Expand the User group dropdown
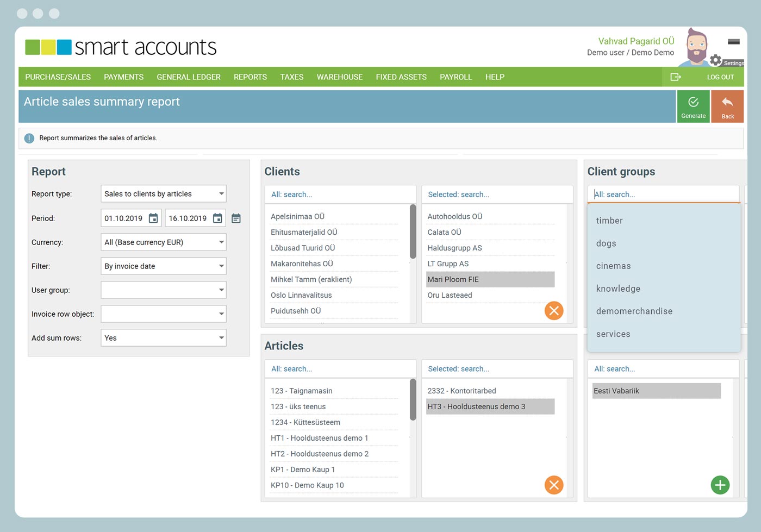The width and height of the screenshot is (761, 532). (x=164, y=290)
